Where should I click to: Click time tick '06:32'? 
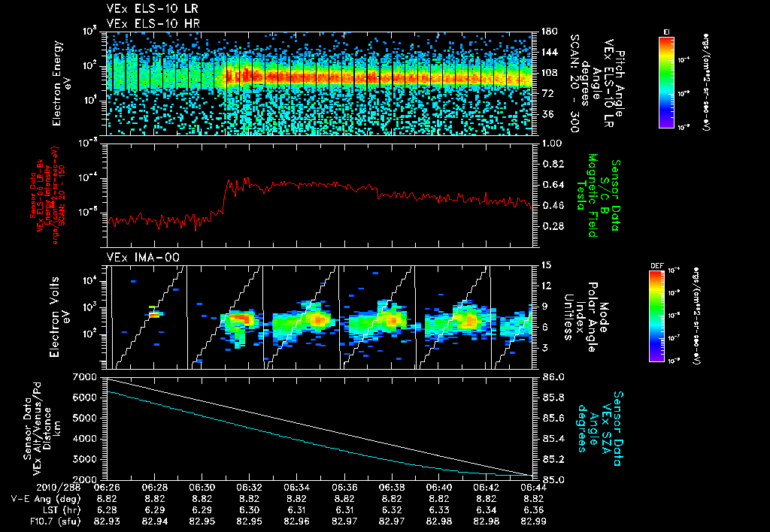tap(249, 488)
